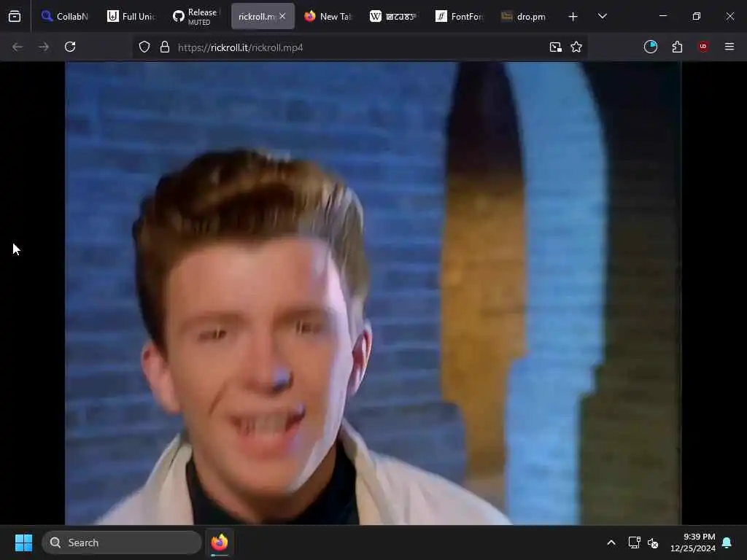Switch to the CollabN tab

pos(64,17)
